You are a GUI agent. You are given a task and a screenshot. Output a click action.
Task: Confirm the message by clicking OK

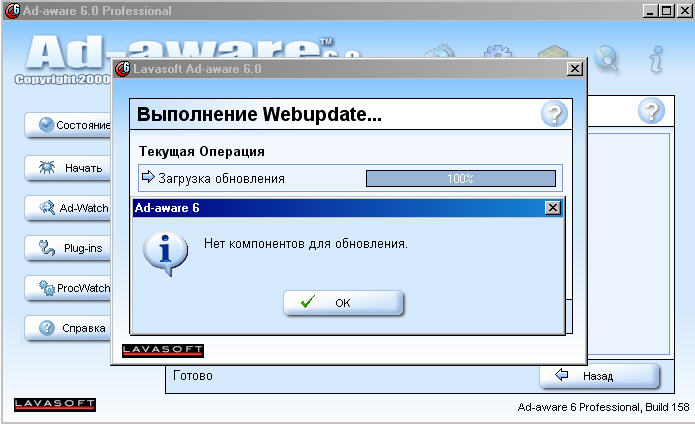(x=343, y=303)
